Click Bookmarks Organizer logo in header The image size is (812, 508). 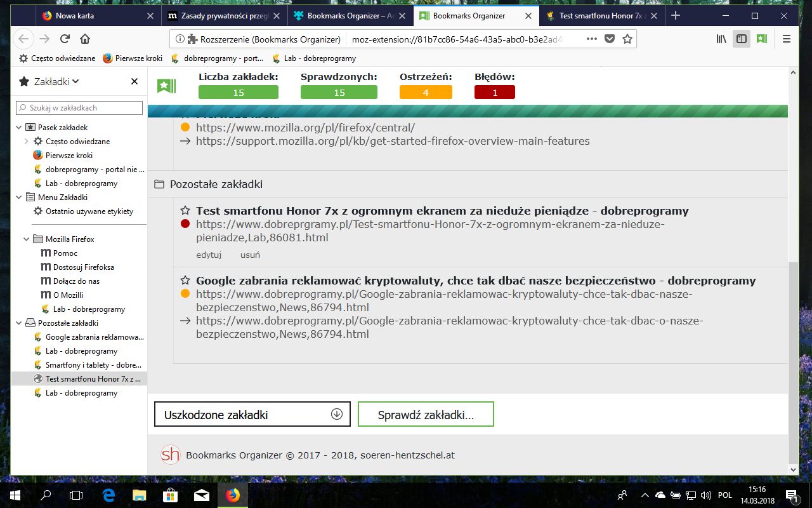(x=166, y=85)
